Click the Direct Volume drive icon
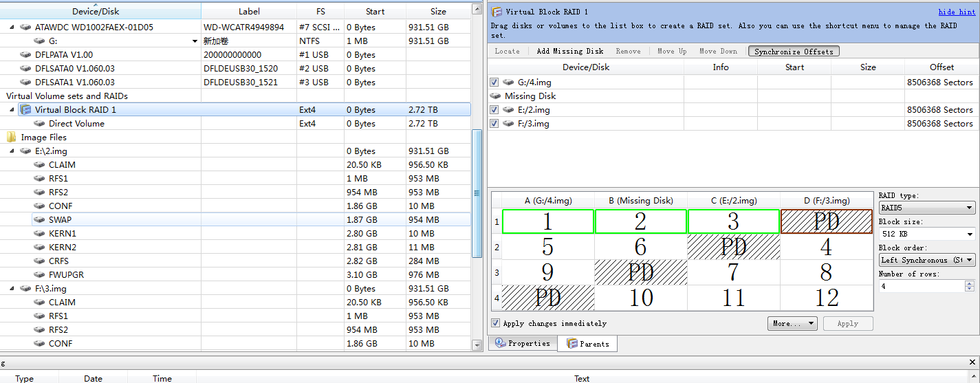 pos(39,124)
